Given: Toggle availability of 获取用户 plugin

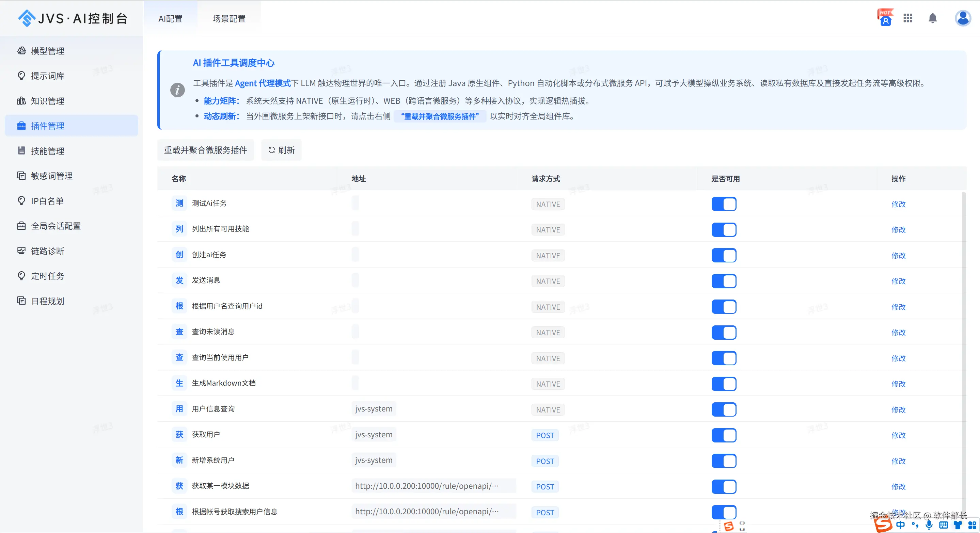Looking at the screenshot, I should coord(724,435).
